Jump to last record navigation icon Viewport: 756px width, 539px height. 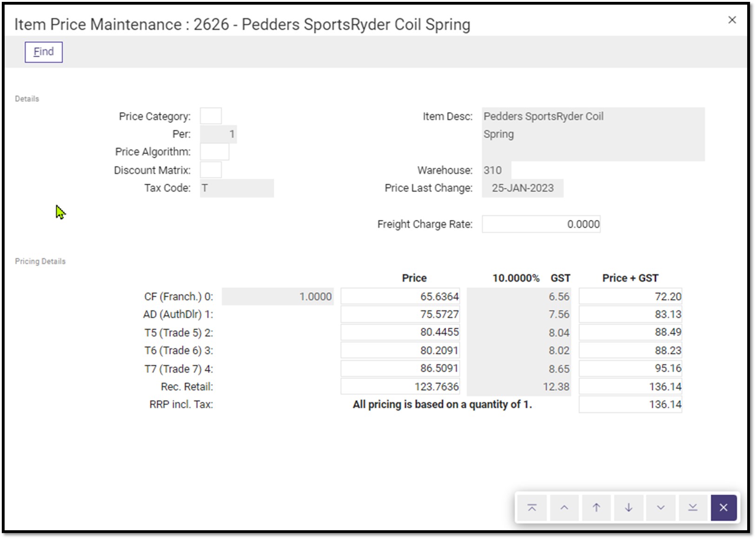692,507
